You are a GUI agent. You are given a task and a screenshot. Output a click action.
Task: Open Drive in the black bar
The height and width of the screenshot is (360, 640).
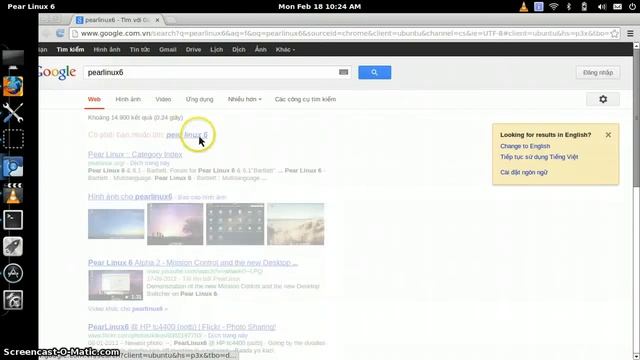(193, 49)
